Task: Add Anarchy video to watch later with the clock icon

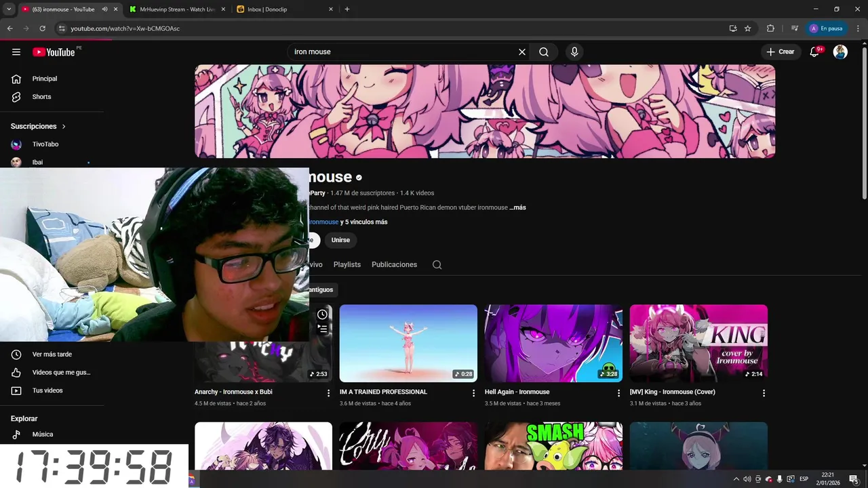Action: point(322,314)
